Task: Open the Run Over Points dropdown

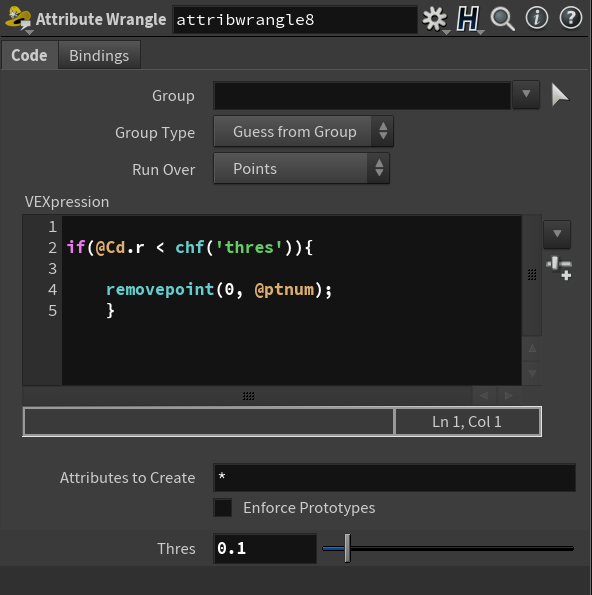Action: (x=301, y=168)
